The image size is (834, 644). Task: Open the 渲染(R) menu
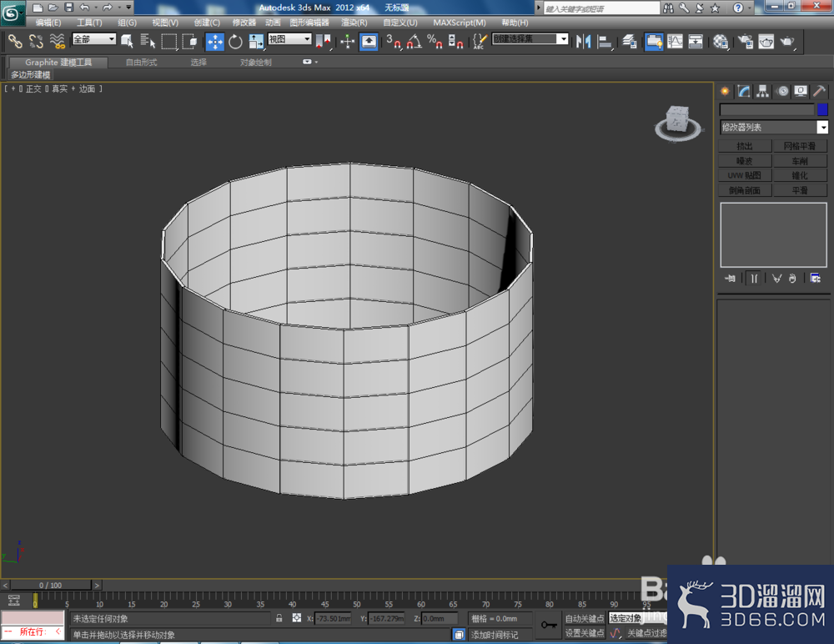[x=354, y=23]
